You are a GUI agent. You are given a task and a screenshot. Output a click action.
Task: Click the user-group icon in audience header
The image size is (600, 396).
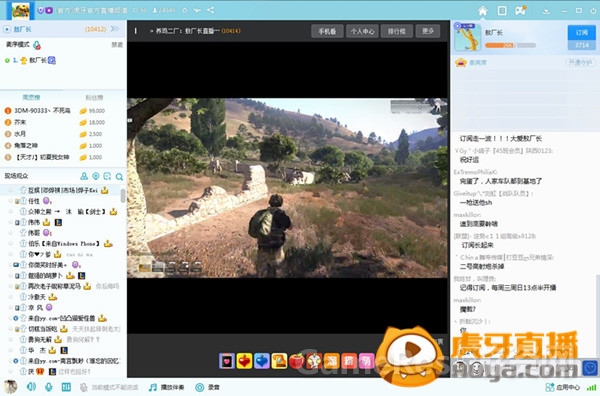coord(84,176)
